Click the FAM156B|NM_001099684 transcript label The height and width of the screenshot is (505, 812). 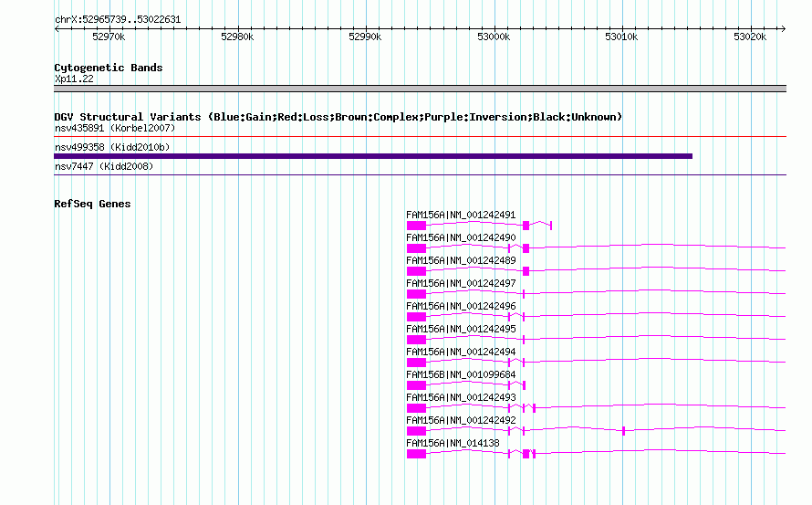pos(461,374)
